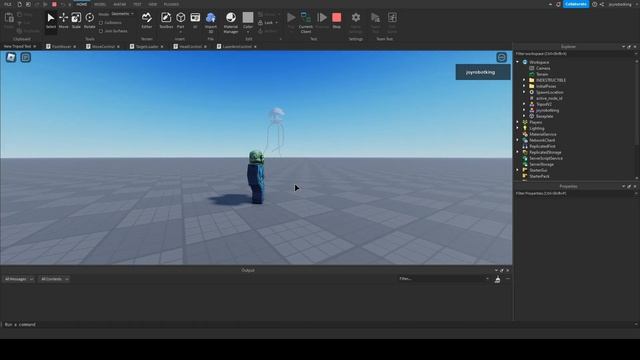This screenshot has height=360, width=640.
Task: Open the chat icon in viewport
Action: click(26, 58)
